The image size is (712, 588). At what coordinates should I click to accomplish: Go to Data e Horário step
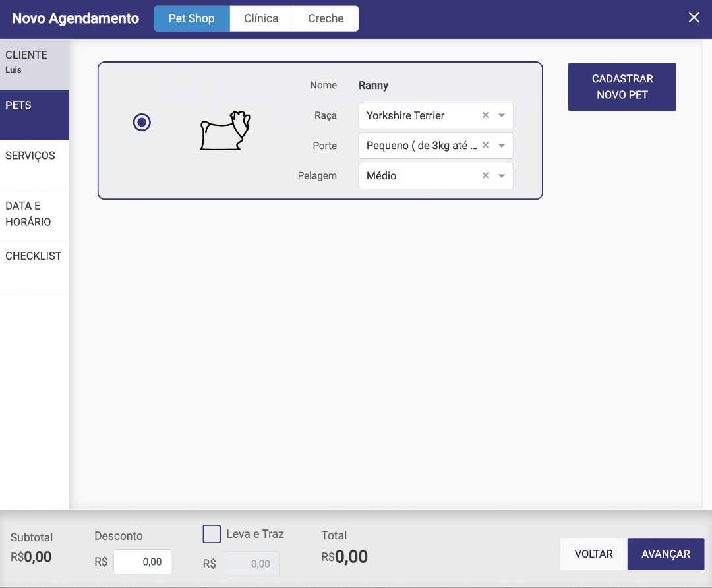coord(34,215)
